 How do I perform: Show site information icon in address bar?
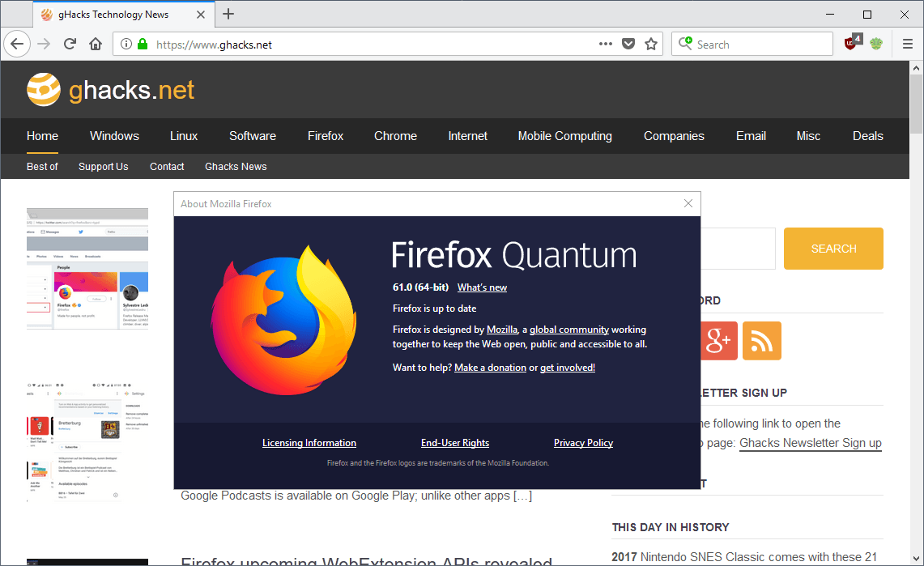126,45
